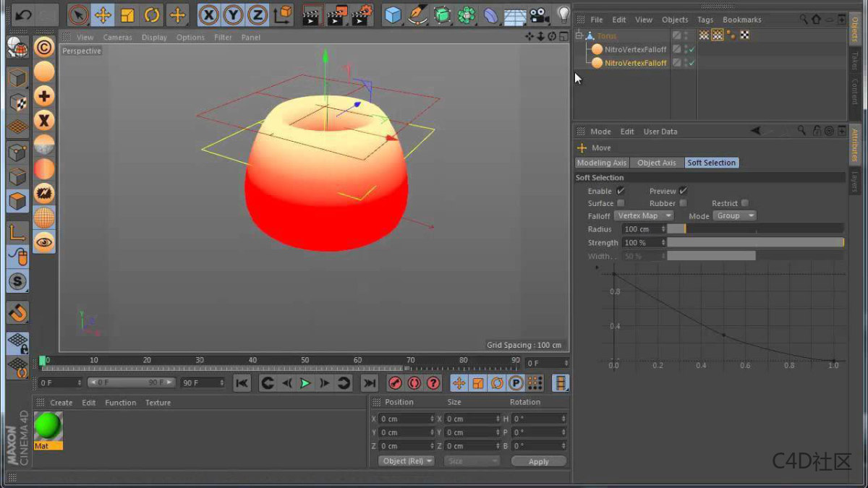Open the Render Settings icon
Image resolution: width=868 pixels, height=488 pixels.
point(361,14)
